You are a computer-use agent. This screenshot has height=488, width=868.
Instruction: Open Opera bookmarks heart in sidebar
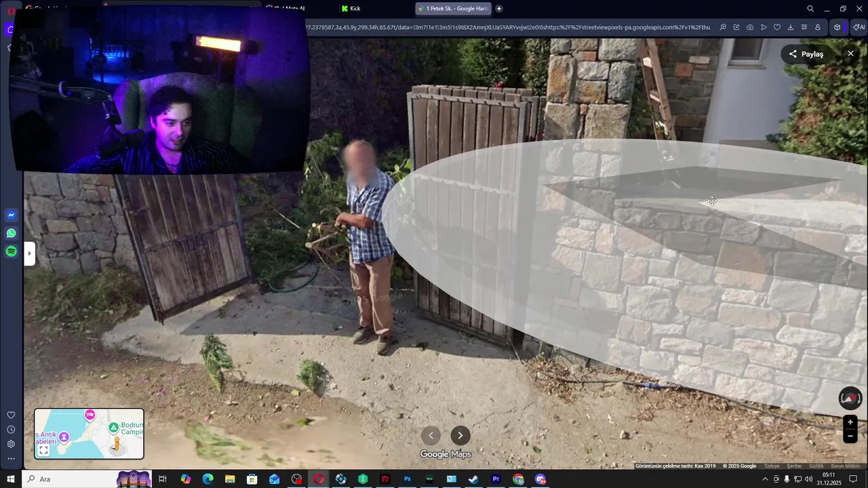coord(11,415)
